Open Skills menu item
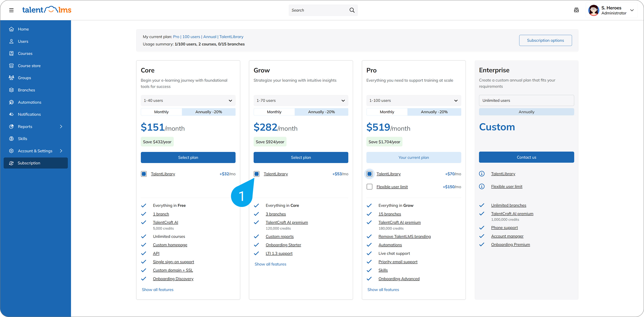The image size is (644, 317). (x=36, y=139)
